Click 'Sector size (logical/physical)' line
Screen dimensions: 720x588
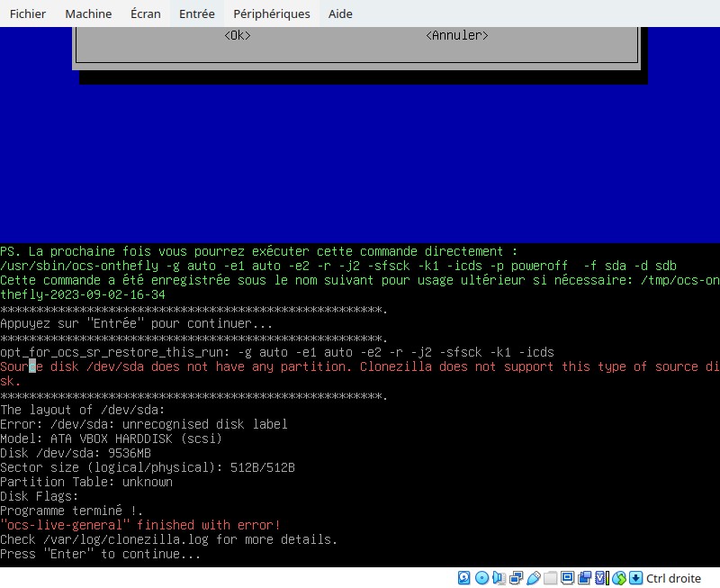148,467
